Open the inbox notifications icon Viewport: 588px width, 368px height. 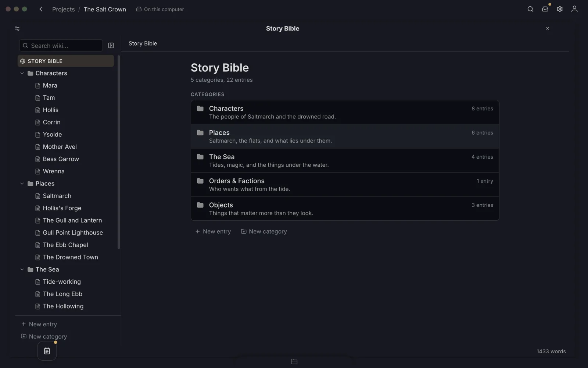[545, 9]
